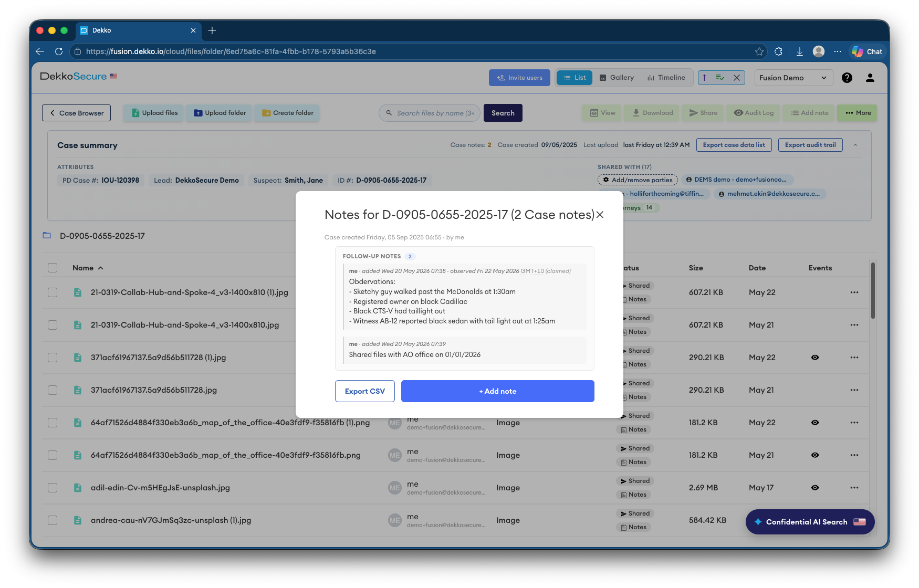Open browser extensions puzzle icon
Screen dimensions: 919x588
tap(779, 51)
